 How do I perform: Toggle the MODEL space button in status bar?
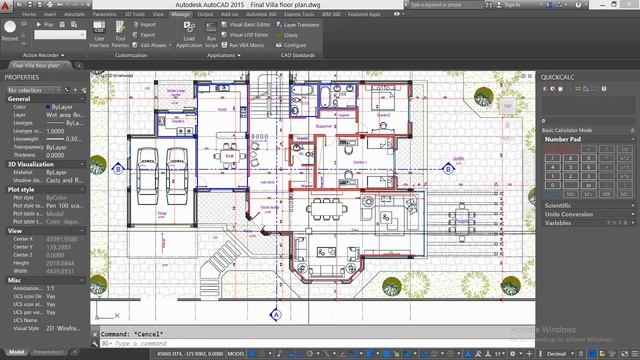(x=236, y=353)
